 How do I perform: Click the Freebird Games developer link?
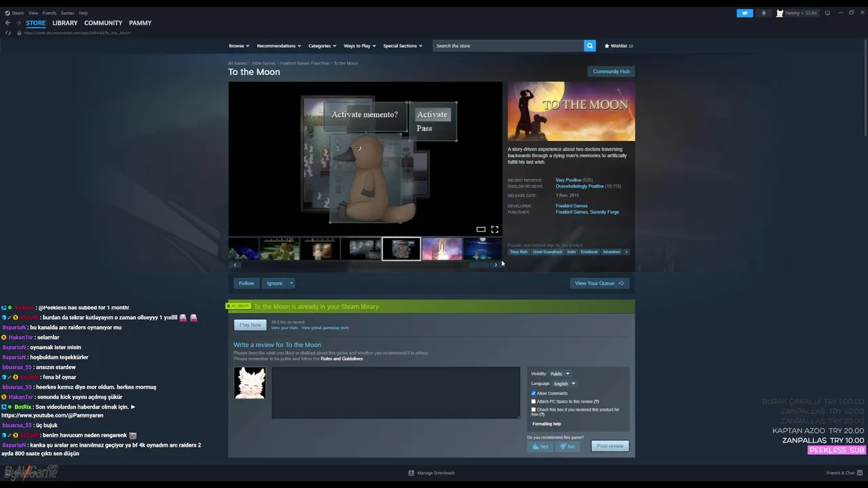(572, 206)
